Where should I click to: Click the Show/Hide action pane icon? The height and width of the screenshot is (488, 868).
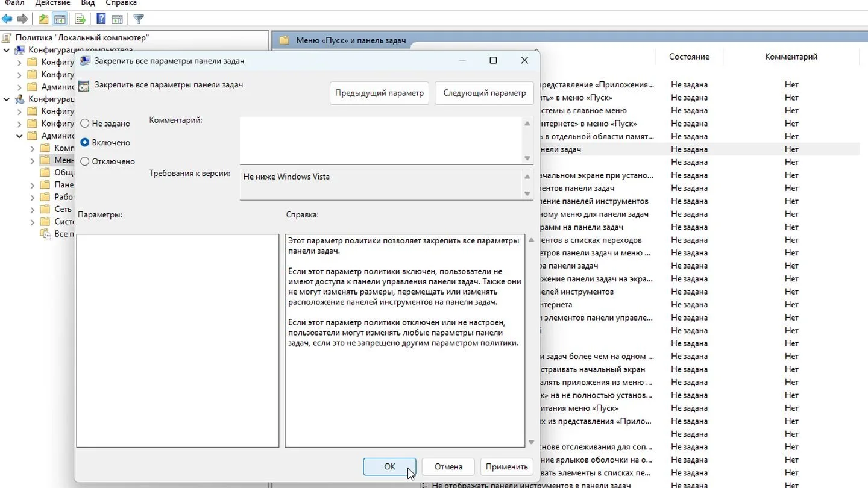(118, 19)
